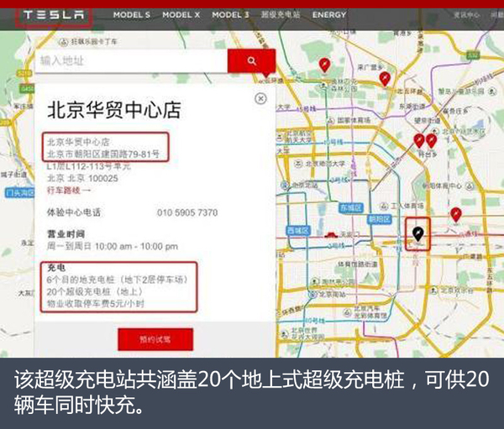Open the ENERGY navigation item
Viewport: 504px width, 429px height.
[329, 15]
